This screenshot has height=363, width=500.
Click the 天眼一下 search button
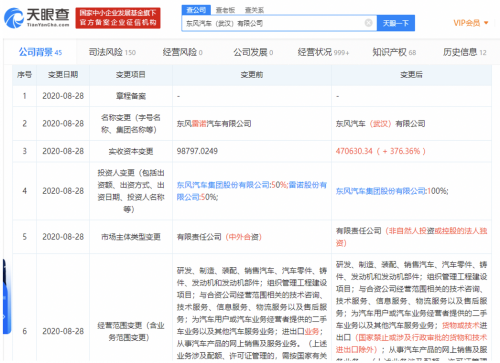(x=396, y=23)
